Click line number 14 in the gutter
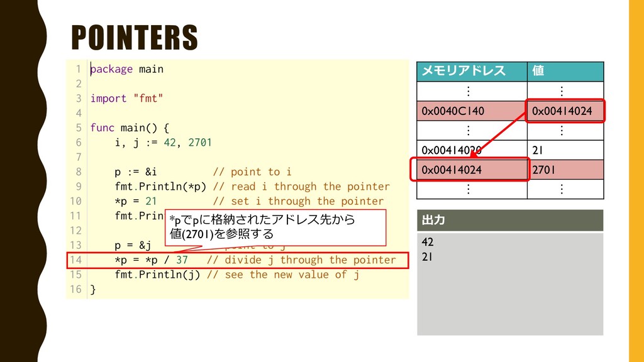This screenshot has height=362, width=644. coord(76,260)
